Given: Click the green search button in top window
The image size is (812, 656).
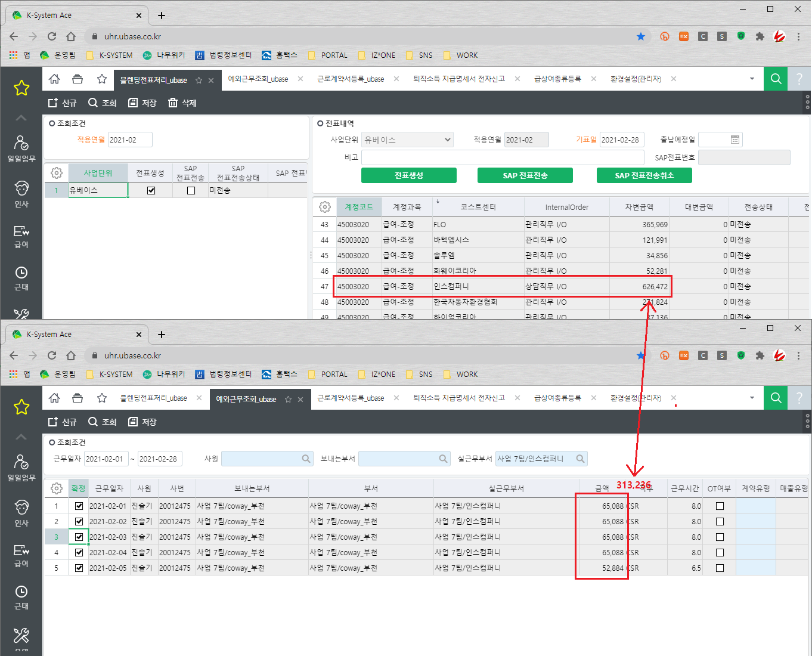Looking at the screenshot, I should pyautogui.click(x=776, y=79).
